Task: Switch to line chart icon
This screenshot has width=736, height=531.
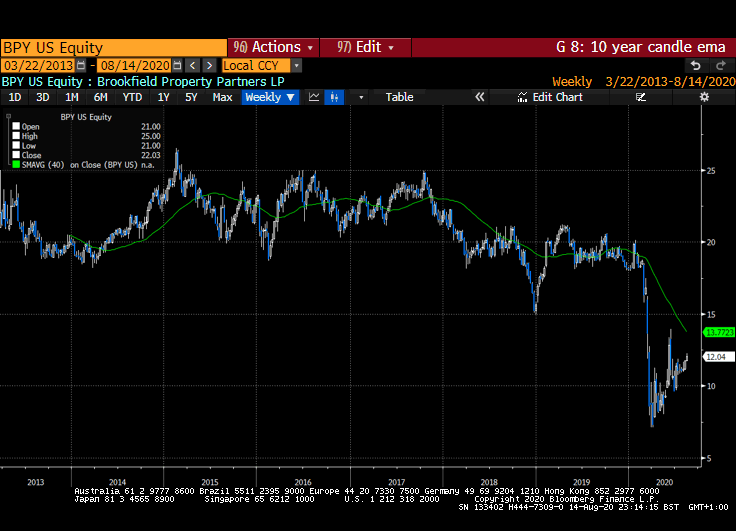Action: click(x=314, y=97)
